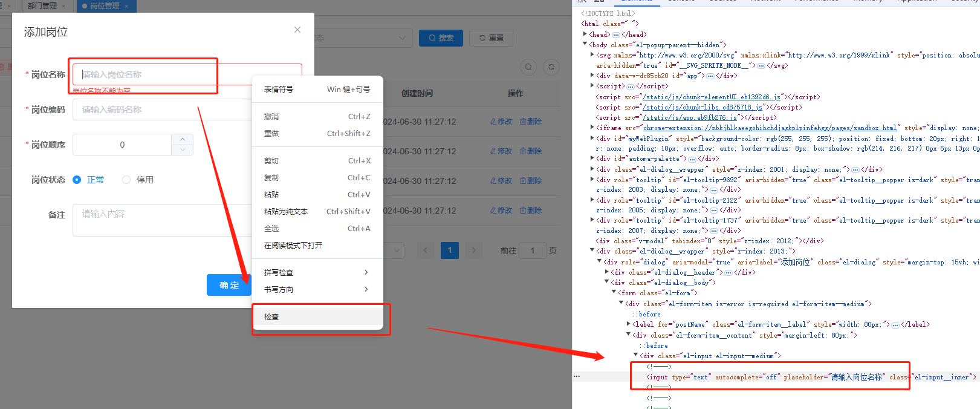The height and width of the screenshot is (409, 980).
Task: Expand the el-dialog__header div node
Action: click(606, 272)
